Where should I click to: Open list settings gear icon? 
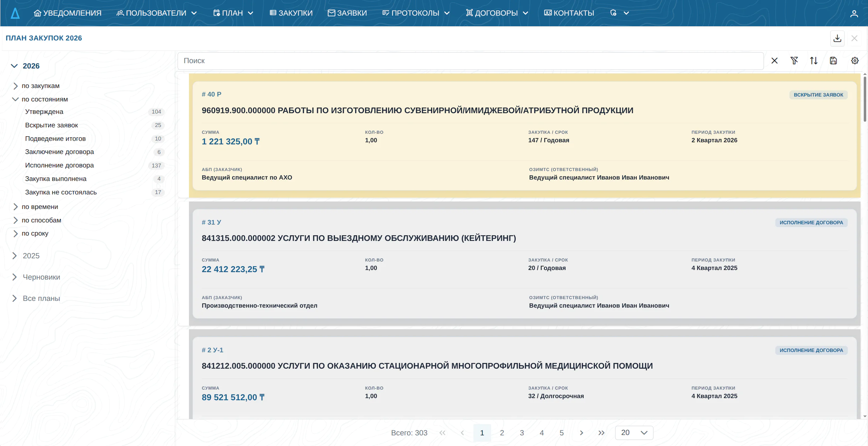pyautogui.click(x=855, y=61)
